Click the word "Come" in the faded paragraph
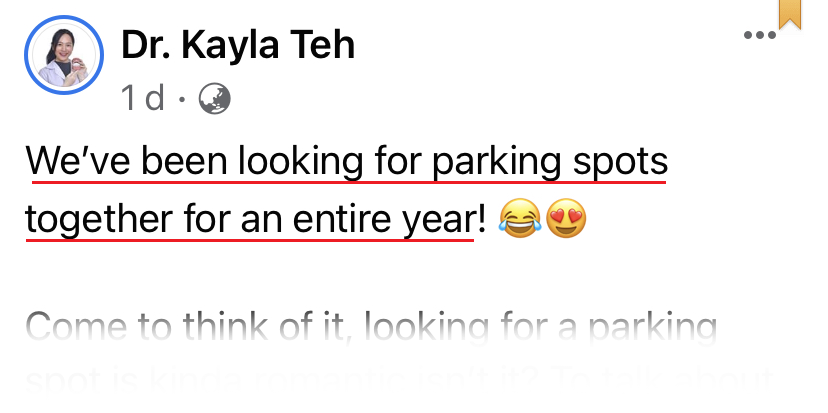The image size is (828, 413). click(x=73, y=329)
